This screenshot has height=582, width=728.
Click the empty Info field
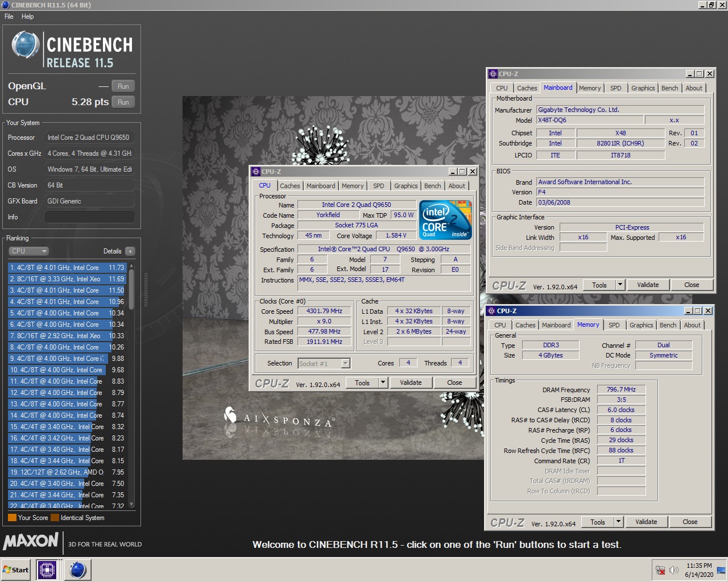click(x=90, y=217)
